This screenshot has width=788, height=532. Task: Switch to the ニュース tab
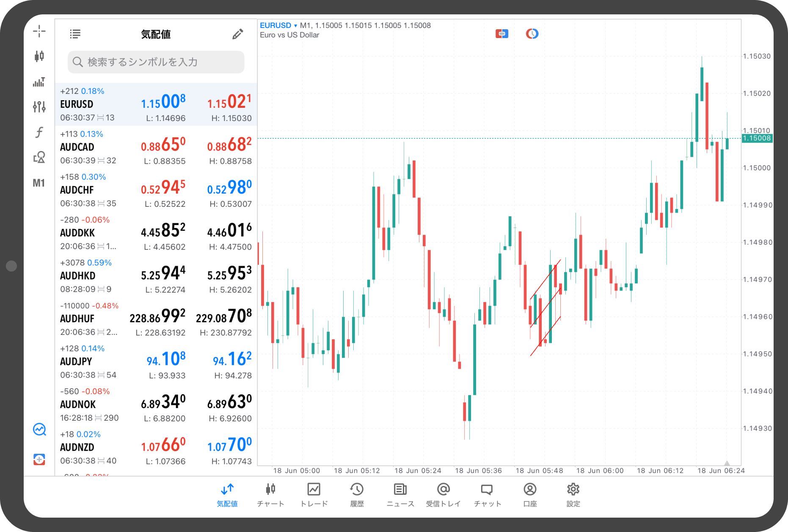click(x=400, y=495)
